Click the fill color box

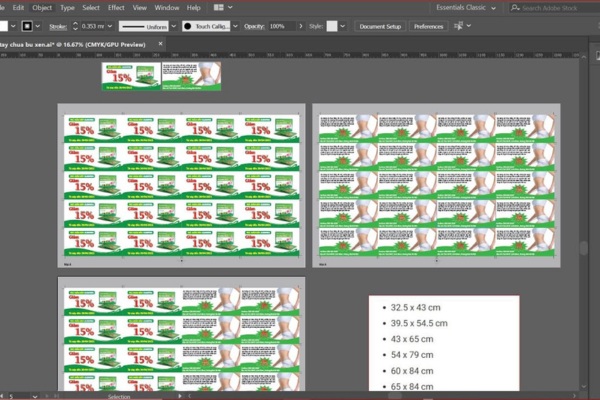(x=3, y=26)
